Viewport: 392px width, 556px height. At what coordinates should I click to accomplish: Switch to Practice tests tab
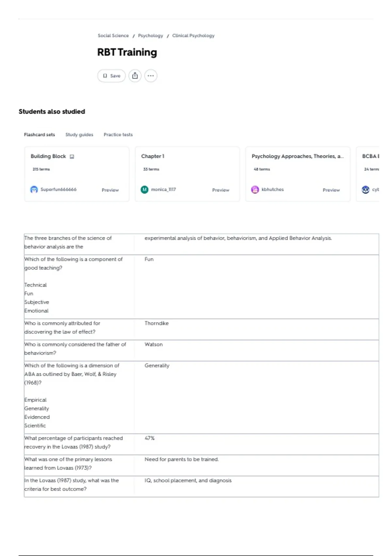click(118, 134)
